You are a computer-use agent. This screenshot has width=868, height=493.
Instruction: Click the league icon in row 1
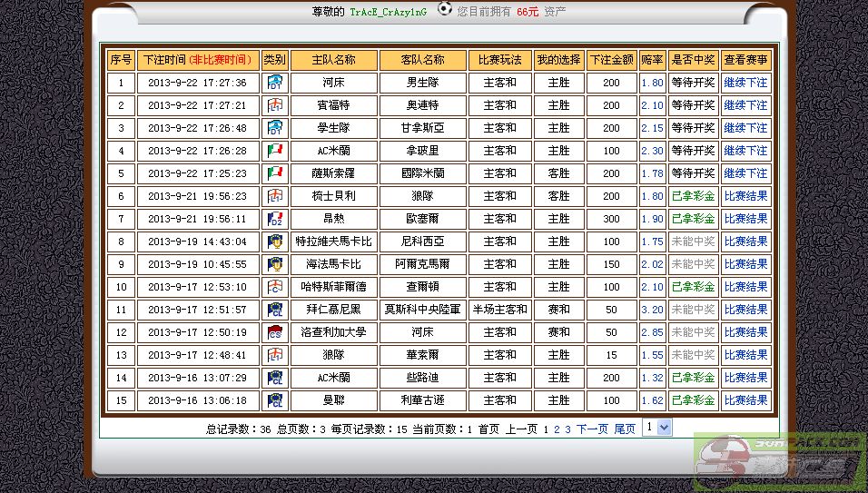pyautogui.click(x=275, y=83)
